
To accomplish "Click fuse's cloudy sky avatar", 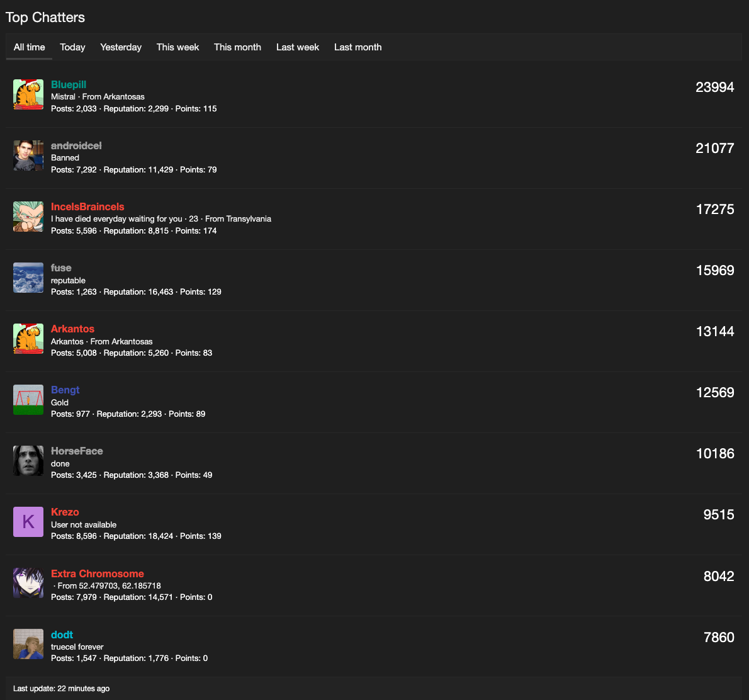I will point(28,278).
